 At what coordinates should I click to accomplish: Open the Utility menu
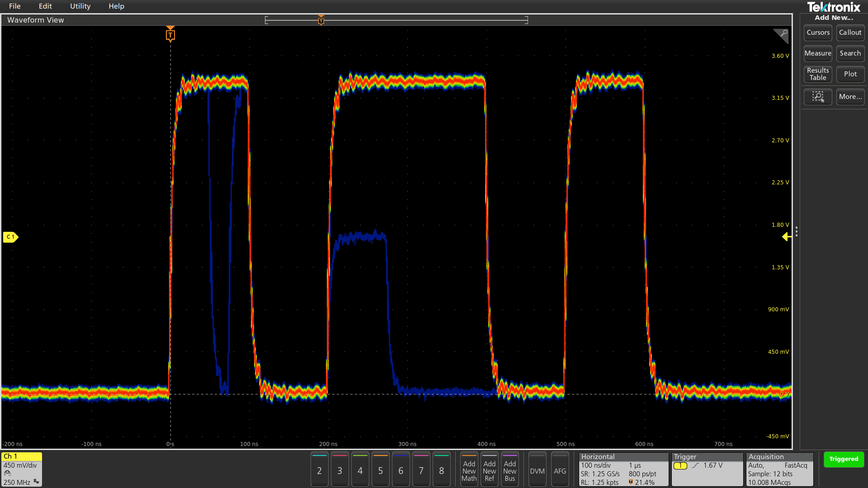point(80,6)
